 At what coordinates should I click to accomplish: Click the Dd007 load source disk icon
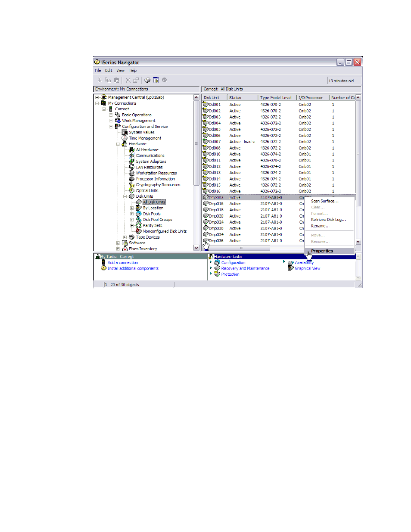pyautogui.click(x=205, y=141)
